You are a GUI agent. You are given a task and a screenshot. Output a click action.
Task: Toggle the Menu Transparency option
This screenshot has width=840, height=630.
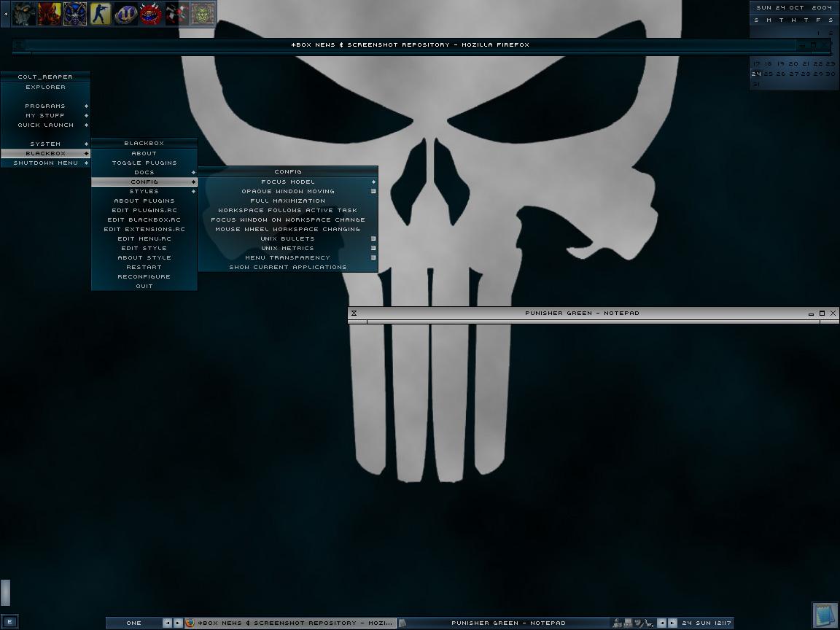tap(288, 257)
